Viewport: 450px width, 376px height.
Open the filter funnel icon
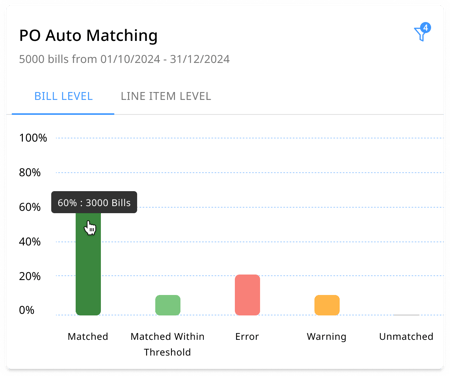pos(421,34)
